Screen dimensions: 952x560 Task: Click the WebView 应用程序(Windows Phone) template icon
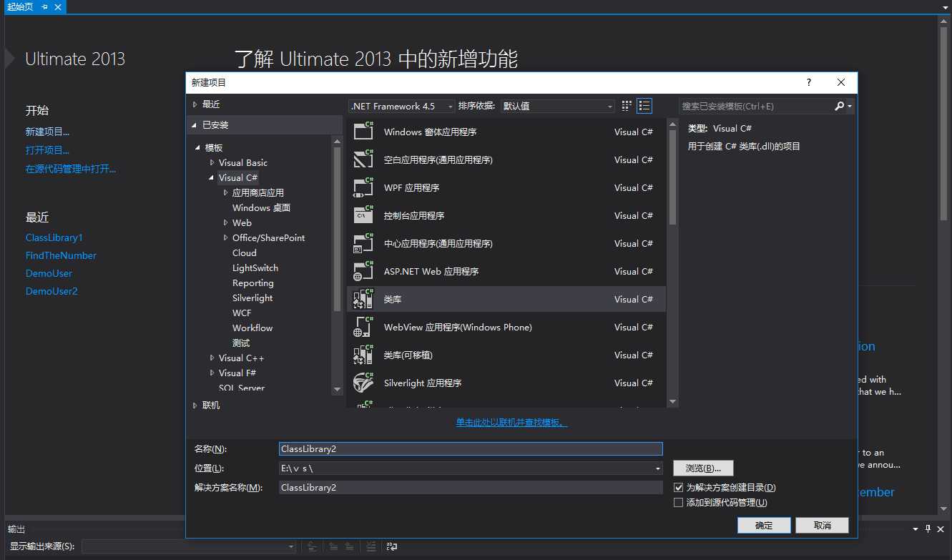[363, 327]
